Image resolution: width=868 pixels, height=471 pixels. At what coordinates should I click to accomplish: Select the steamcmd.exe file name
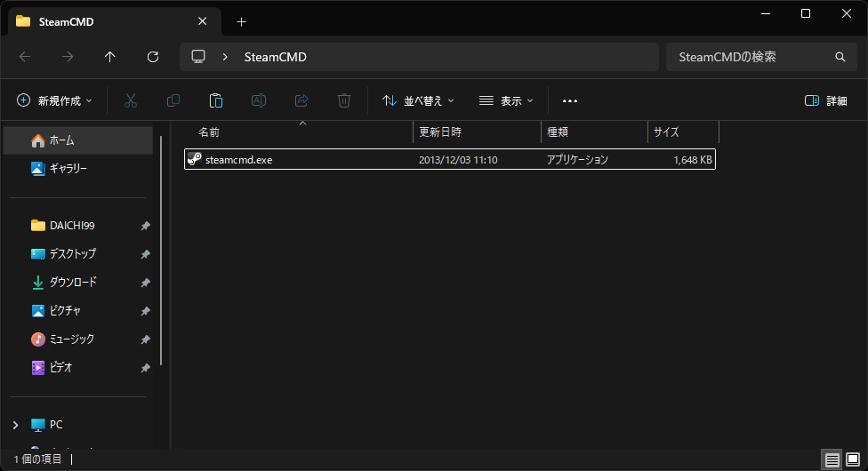(x=238, y=160)
